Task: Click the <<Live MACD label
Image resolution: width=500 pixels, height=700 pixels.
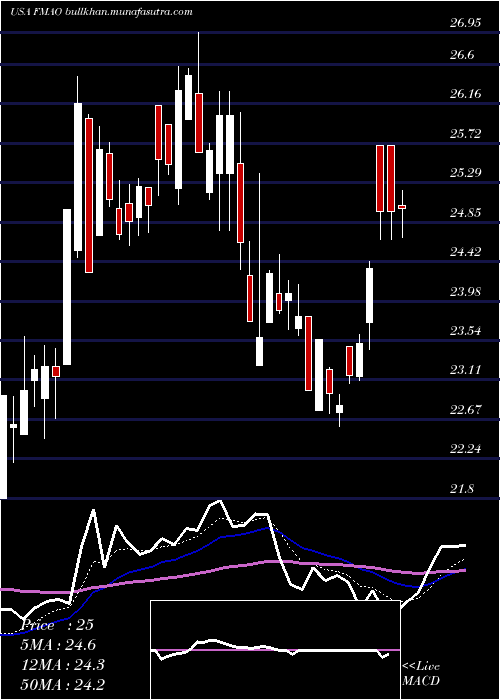Action: pos(421,673)
